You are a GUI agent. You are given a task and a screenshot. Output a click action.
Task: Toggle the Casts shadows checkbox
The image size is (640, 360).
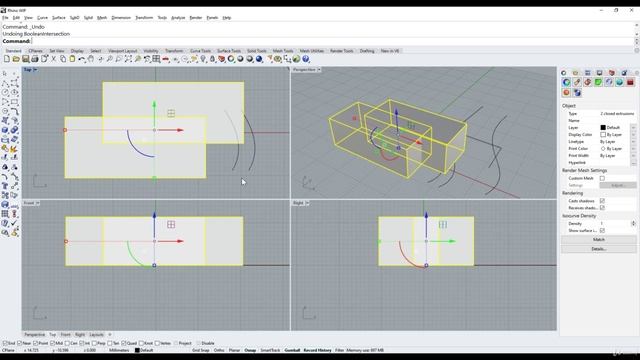tap(602, 201)
